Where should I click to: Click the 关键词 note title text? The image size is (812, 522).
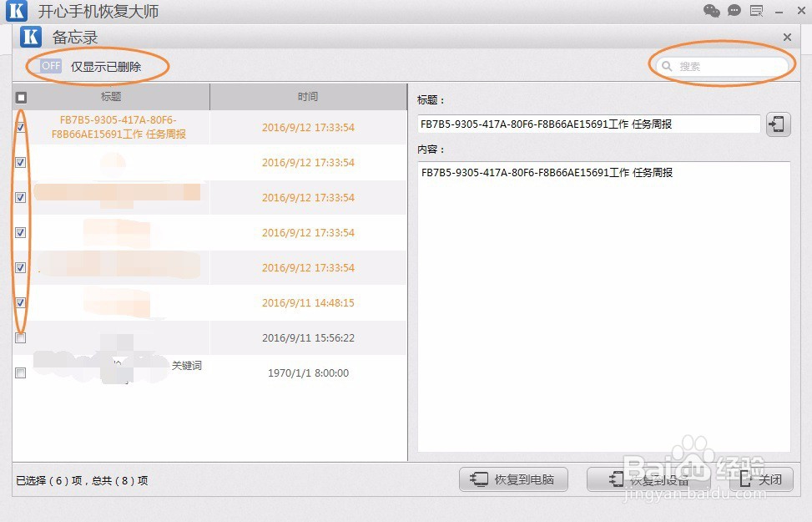pos(186,366)
